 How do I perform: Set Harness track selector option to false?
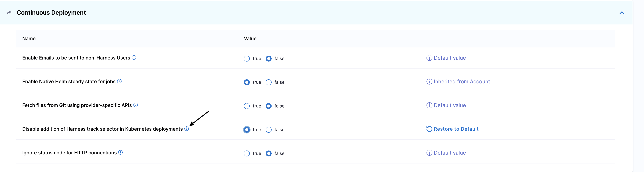(x=268, y=130)
